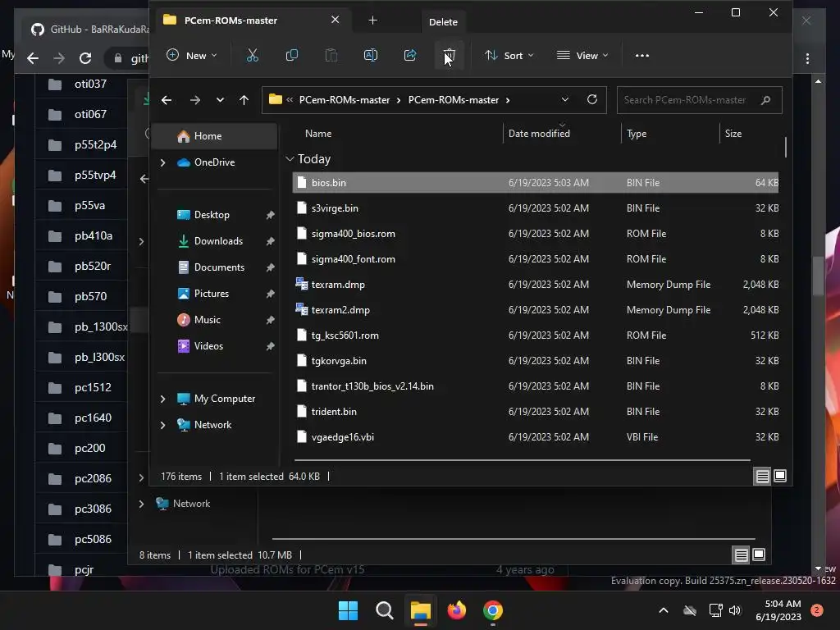Open Music quick access folder
The height and width of the screenshot is (630, 840).
click(207, 320)
